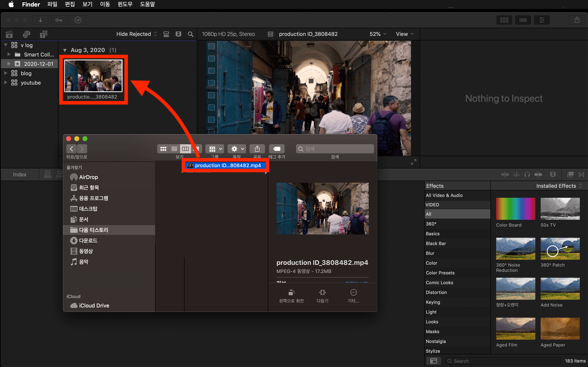Open the 52% zoom dropdown

click(x=378, y=34)
